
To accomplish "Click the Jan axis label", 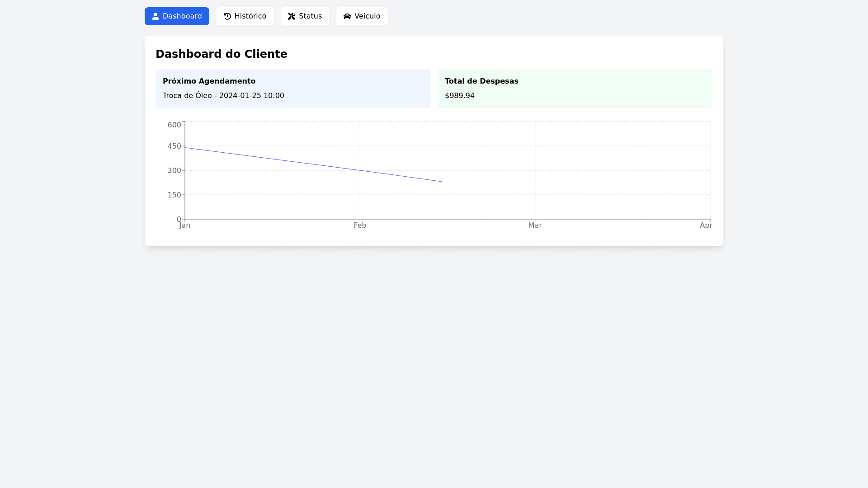I will point(185,225).
